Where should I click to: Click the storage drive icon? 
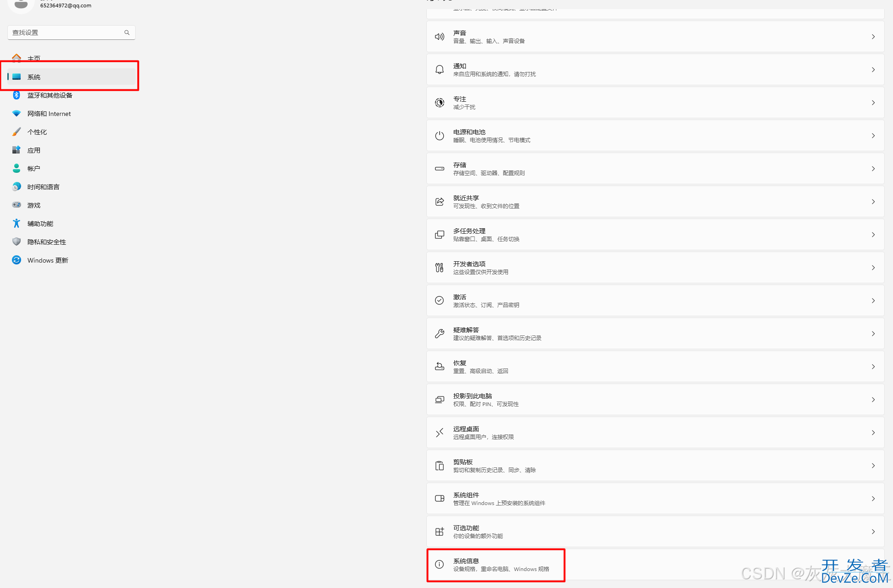point(439,169)
